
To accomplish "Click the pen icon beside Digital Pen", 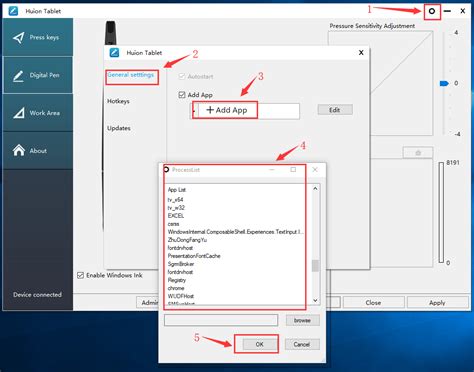I will coord(18,76).
